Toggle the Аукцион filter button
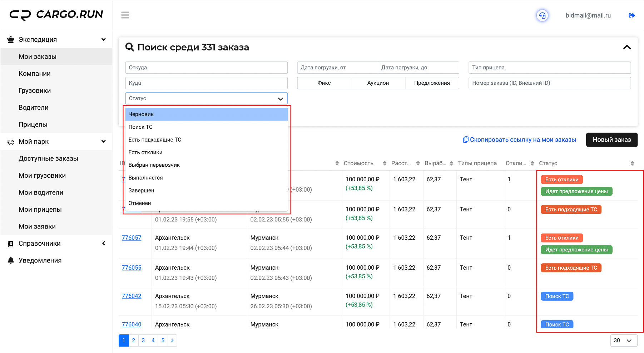 click(x=378, y=83)
